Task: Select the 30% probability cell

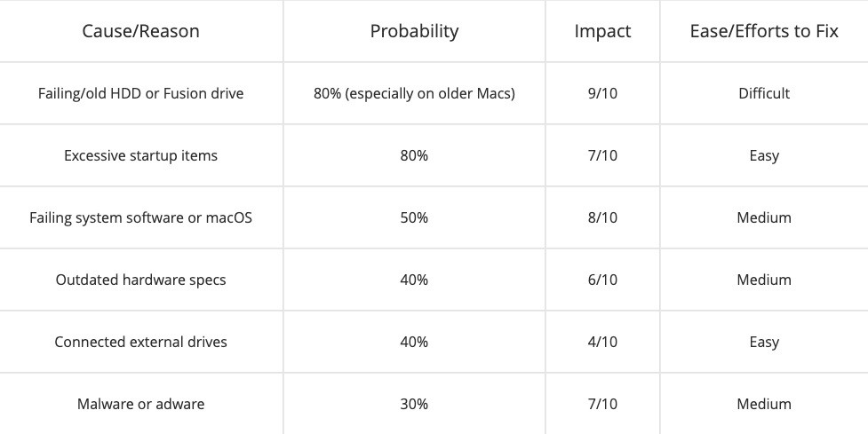Action: pos(414,404)
